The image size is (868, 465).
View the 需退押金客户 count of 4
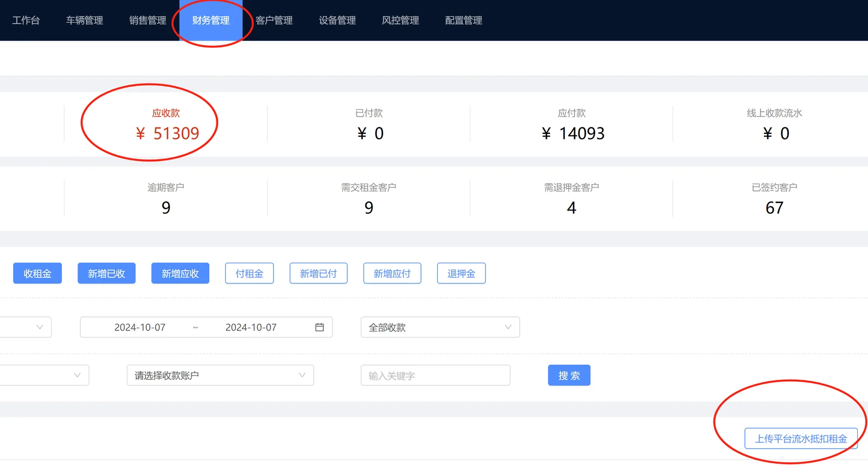click(572, 199)
